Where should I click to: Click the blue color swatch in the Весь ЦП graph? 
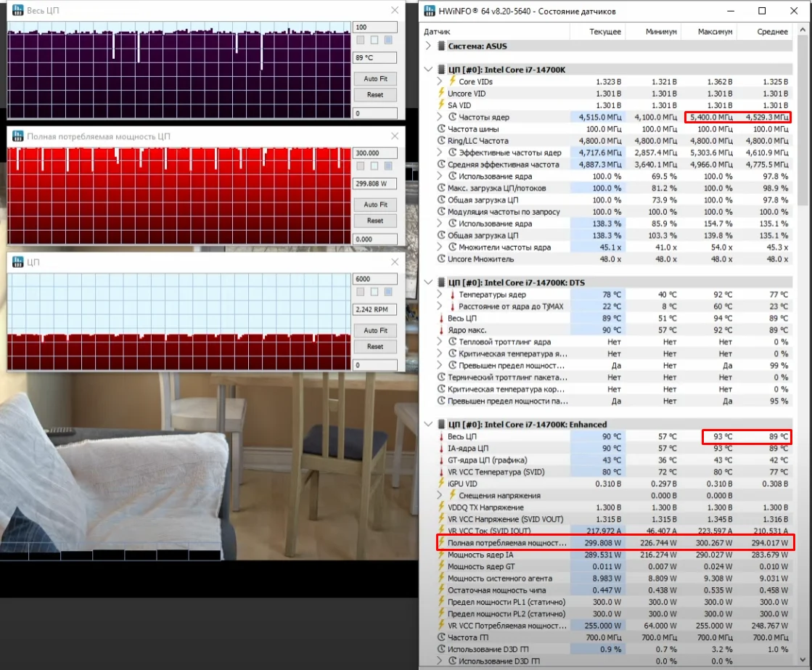[388, 40]
